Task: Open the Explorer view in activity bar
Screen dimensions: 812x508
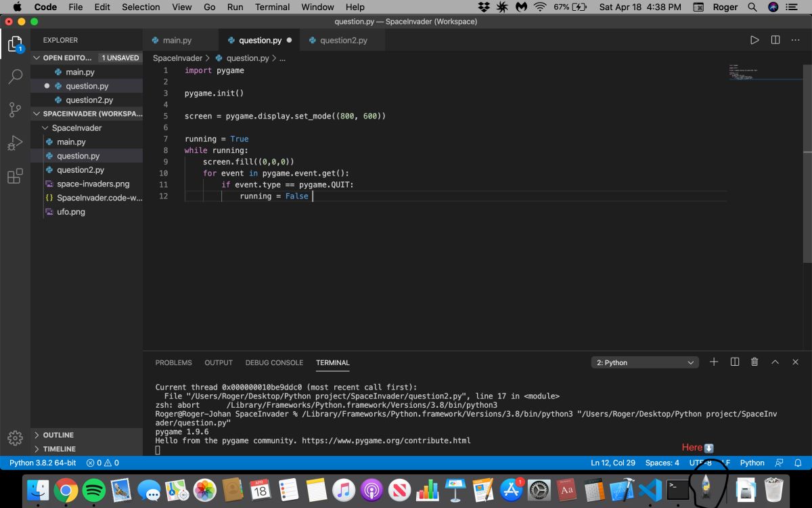Action: [x=15, y=45]
